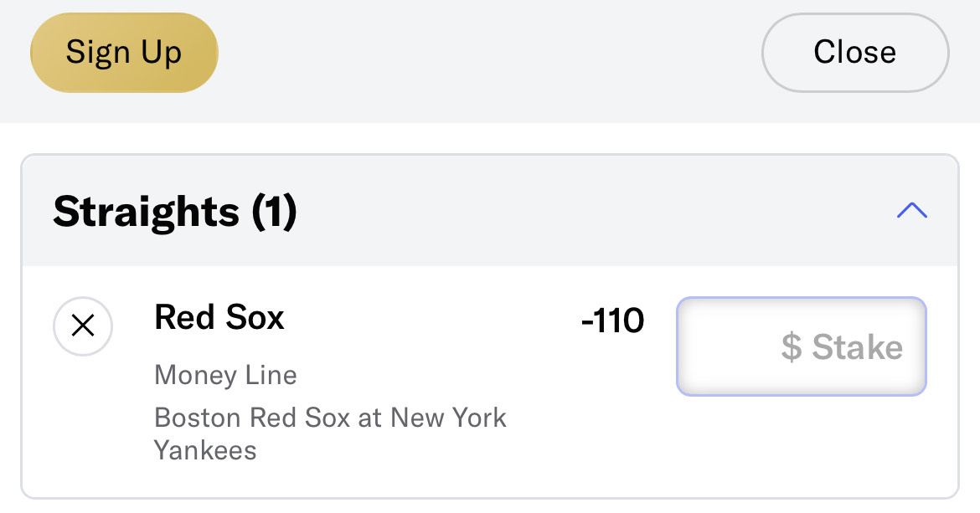Image resolution: width=980 pixels, height=513 pixels.
Task: Remove the Red Sox bet with X icon
Action: (82, 326)
